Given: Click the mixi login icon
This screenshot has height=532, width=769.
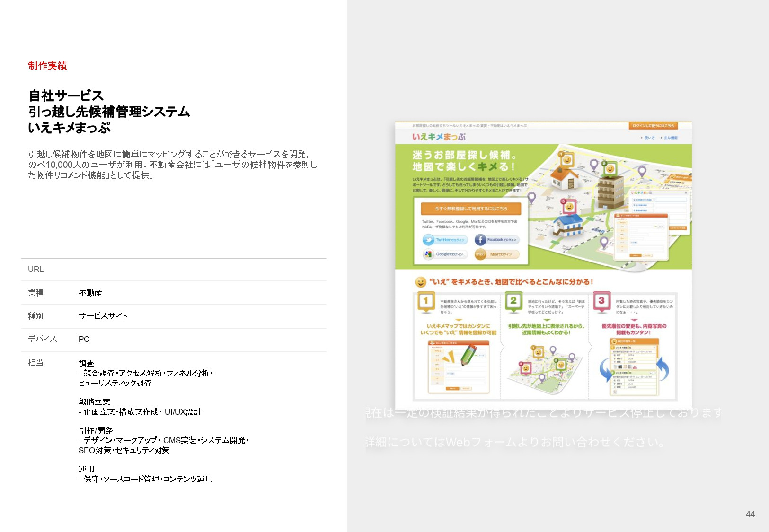Looking at the screenshot, I should pyautogui.click(x=481, y=254).
